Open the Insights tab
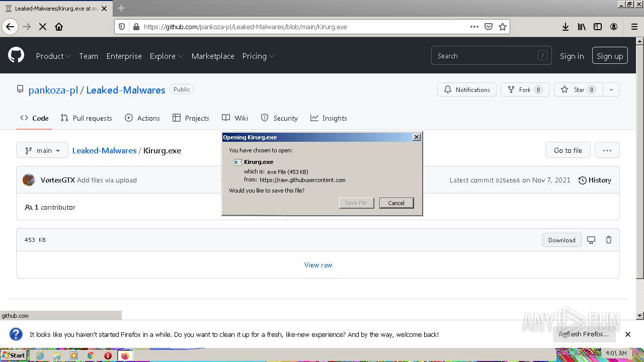Screen dimensions: 644x362 click(x=329, y=118)
